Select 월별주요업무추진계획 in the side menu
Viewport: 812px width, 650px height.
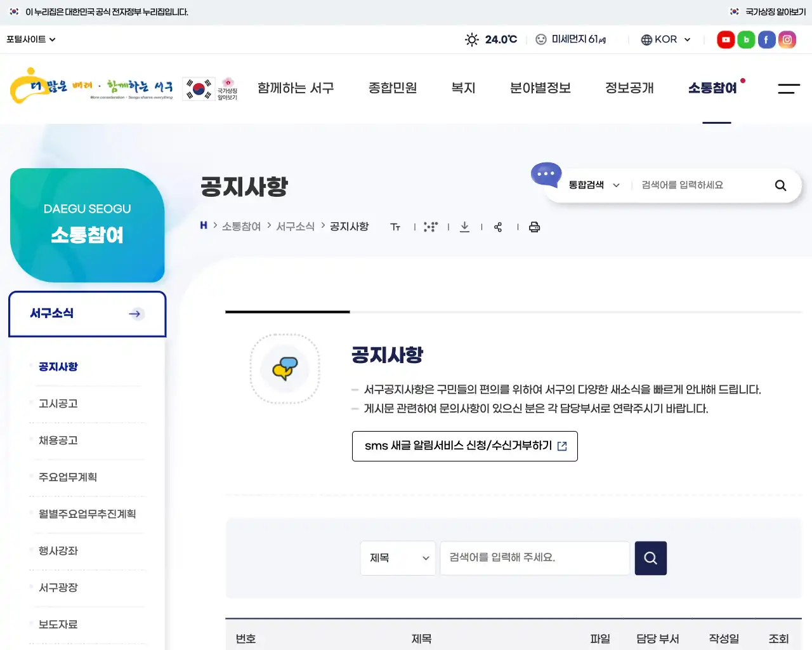(x=88, y=514)
